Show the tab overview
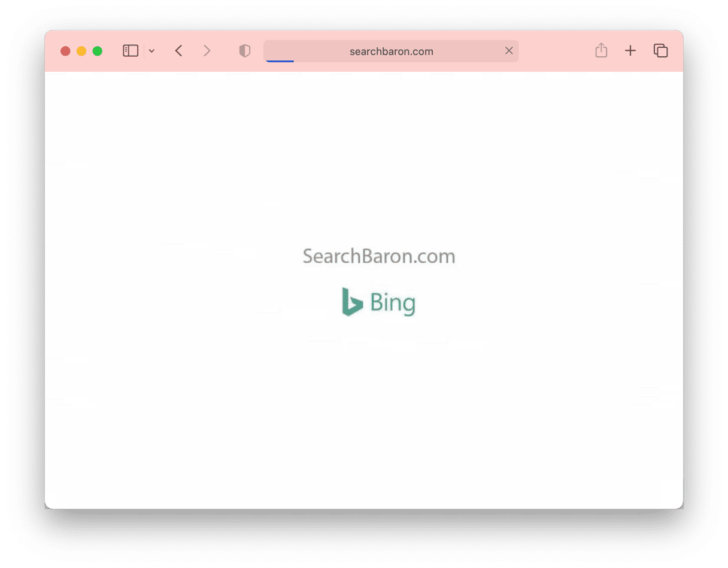Viewport: 728px width, 568px height. (660, 51)
